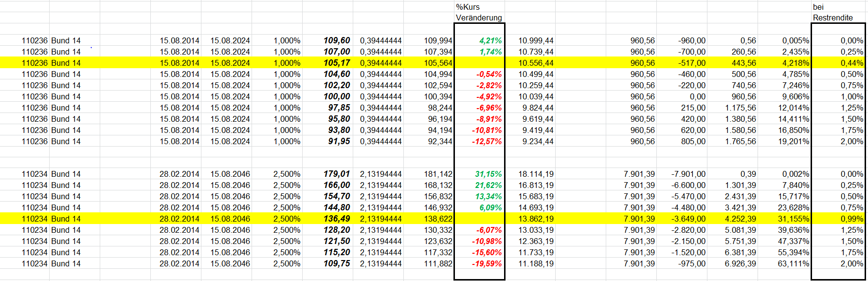
Task: Click the red -6,07% change cell
Action: pos(479,230)
